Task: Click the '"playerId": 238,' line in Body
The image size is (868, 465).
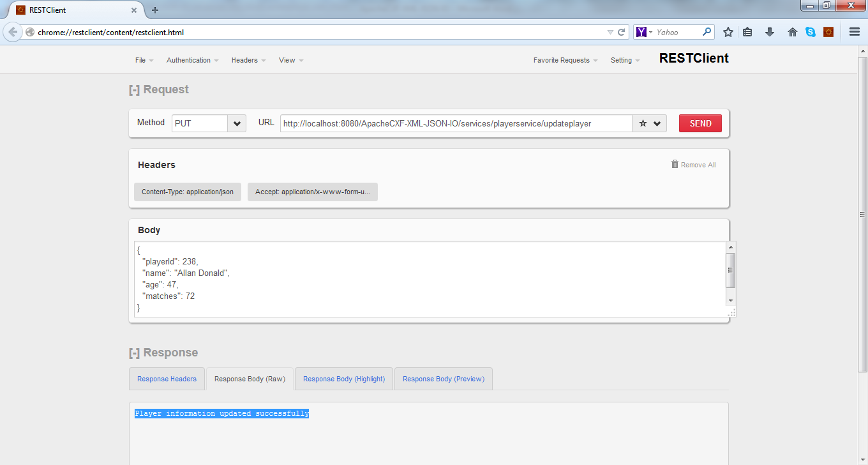Action: click(x=170, y=261)
